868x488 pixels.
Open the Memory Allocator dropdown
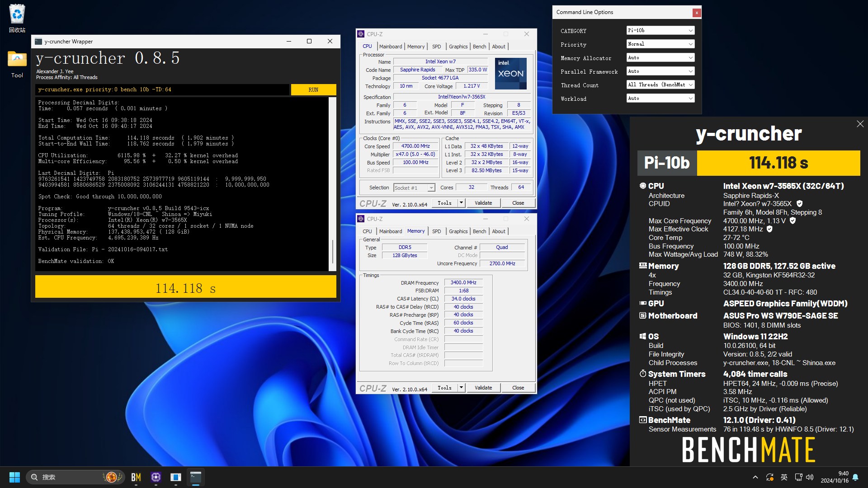660,57
